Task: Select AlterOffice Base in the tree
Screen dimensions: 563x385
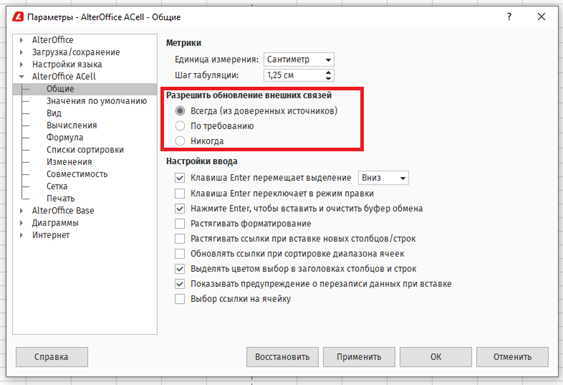Action: pyautogui.click(x=63, y=211)
